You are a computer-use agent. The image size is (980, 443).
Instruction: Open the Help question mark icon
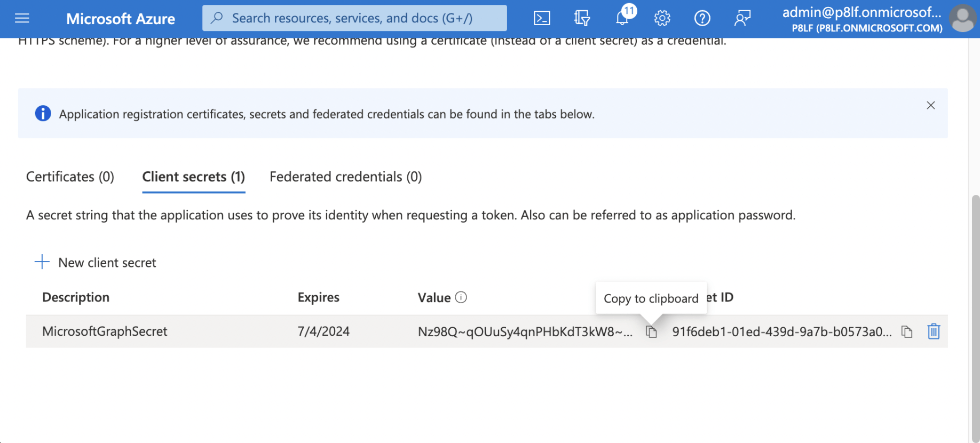[702, 19]
